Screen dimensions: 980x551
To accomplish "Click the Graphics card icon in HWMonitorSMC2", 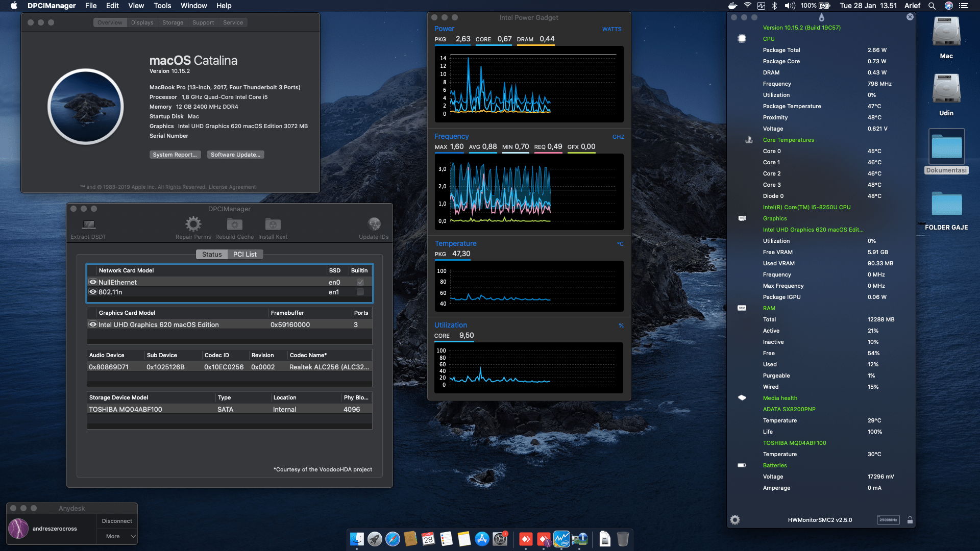I will pyautogui.click(x=742, y=218).
